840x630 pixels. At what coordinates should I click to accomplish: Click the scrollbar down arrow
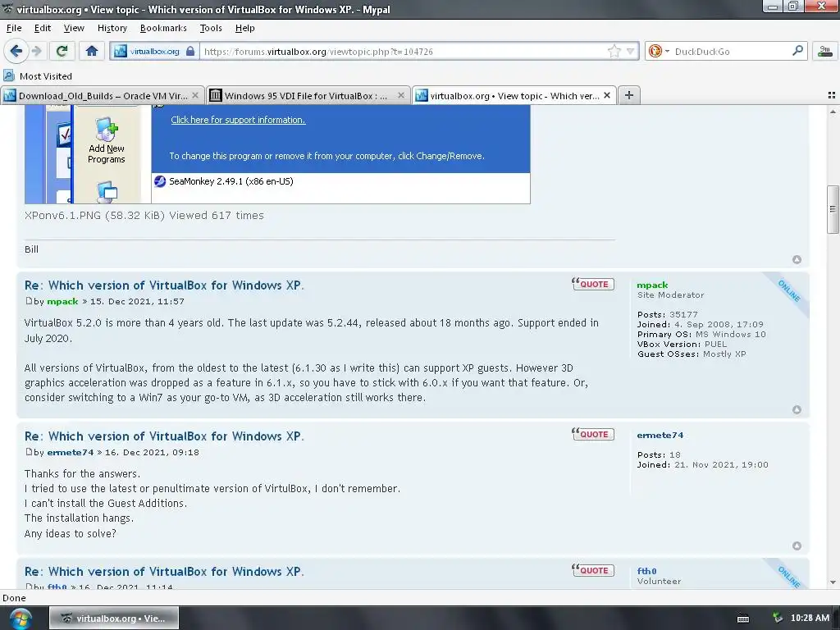833,582
